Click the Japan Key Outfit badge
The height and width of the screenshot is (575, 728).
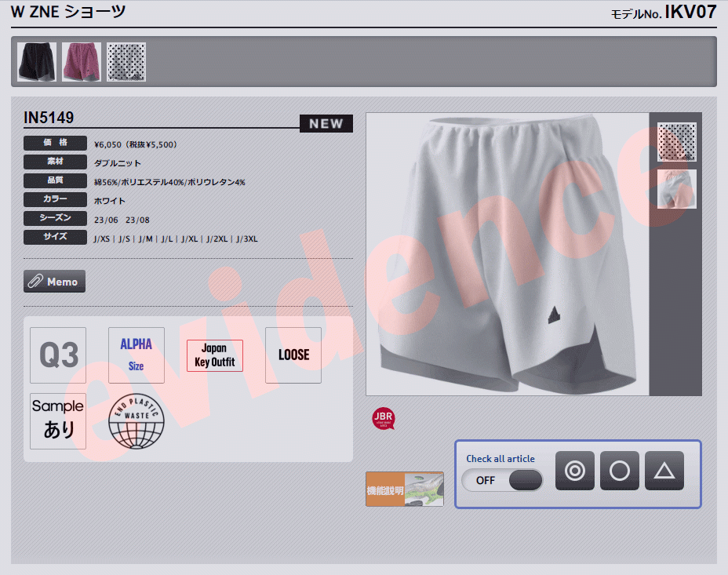pos(214,355)
